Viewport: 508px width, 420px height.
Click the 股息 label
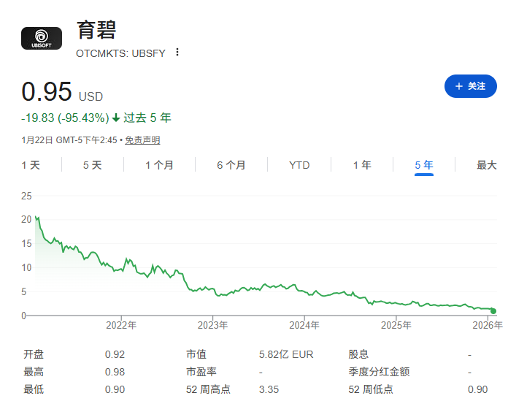[358, 354]
